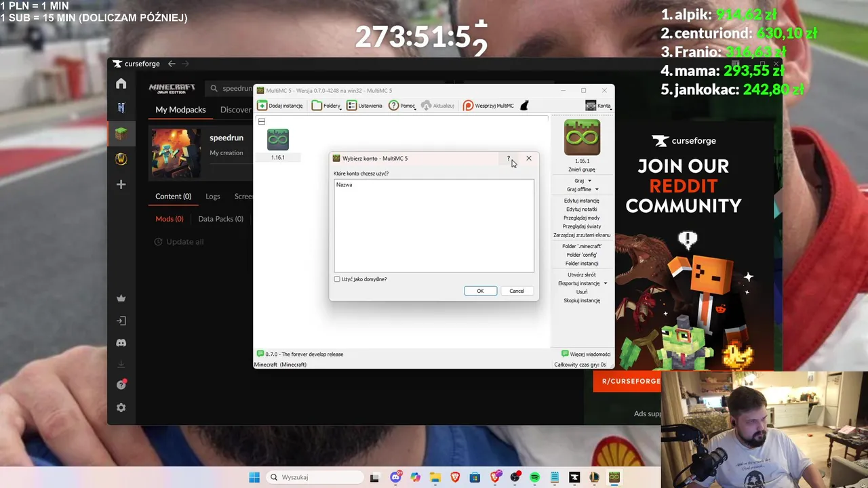The height and width of the screenshot is (488, 868).
Task: Select Logs tab in CurseForge
Action: point(213,196)
